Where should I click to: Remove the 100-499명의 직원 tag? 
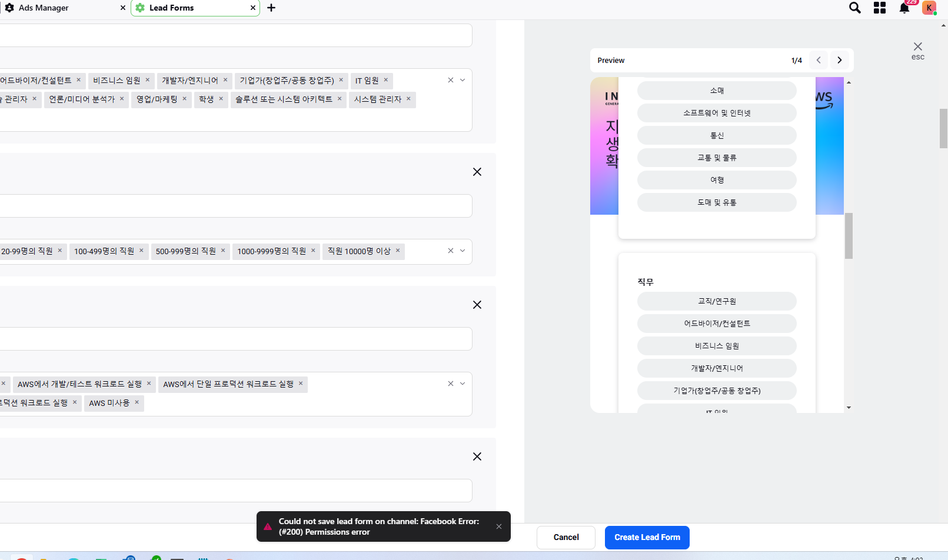141,251
